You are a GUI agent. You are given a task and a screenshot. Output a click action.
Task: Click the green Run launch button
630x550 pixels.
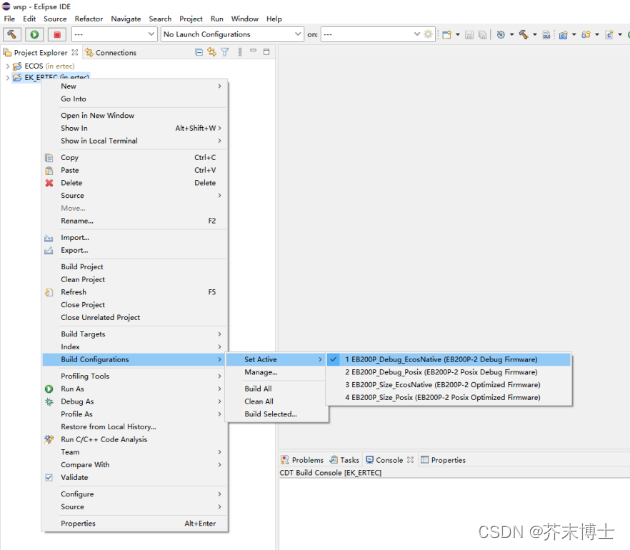pos(35,35)
